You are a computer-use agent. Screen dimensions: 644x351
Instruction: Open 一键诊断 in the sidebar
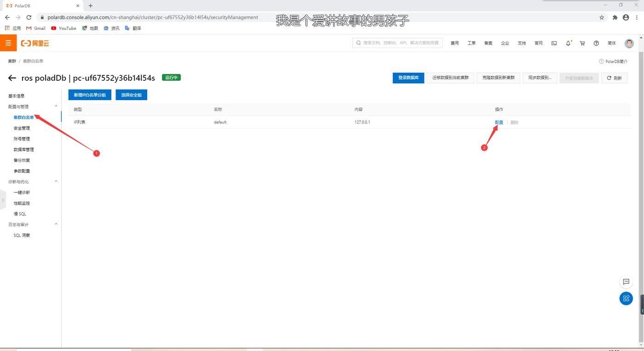coord(22,192)
